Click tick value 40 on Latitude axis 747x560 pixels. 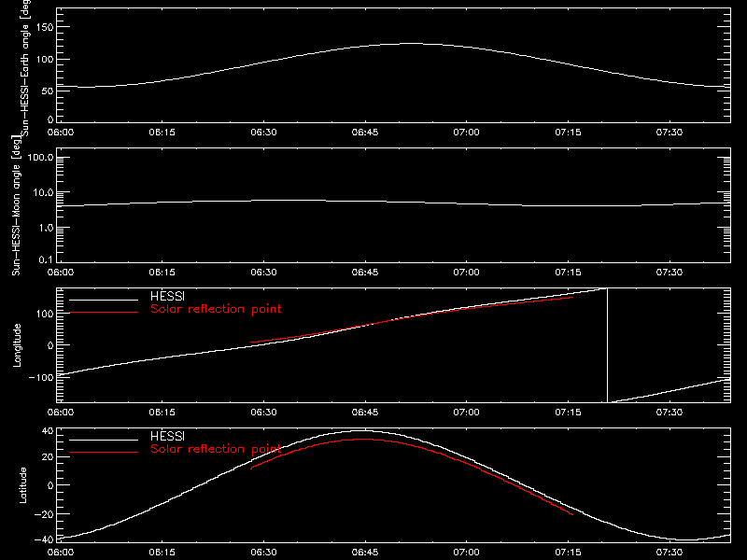(48, 431)
